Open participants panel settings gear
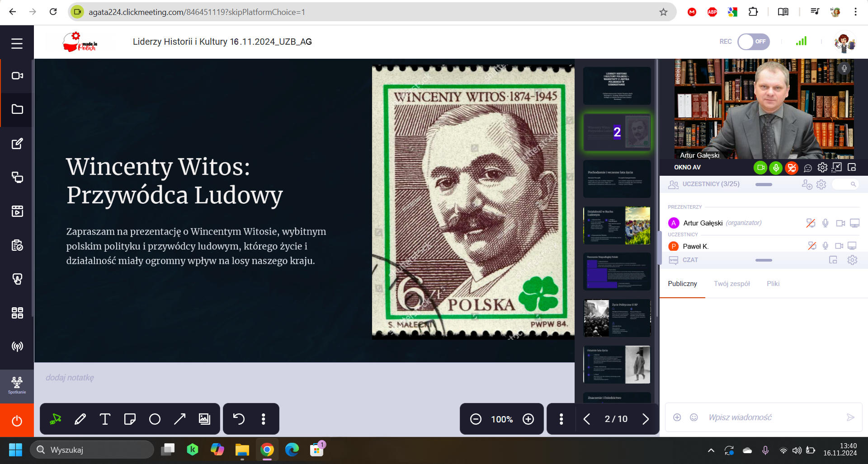 [821, 184]
